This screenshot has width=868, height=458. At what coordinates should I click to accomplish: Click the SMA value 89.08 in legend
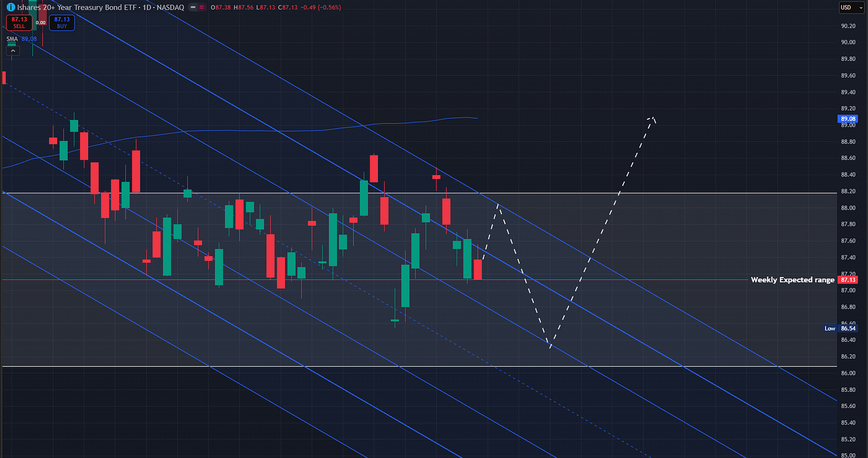(x=30, y=39)
